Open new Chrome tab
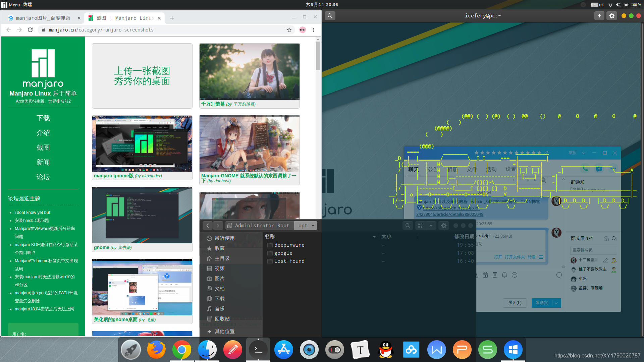 172,18
